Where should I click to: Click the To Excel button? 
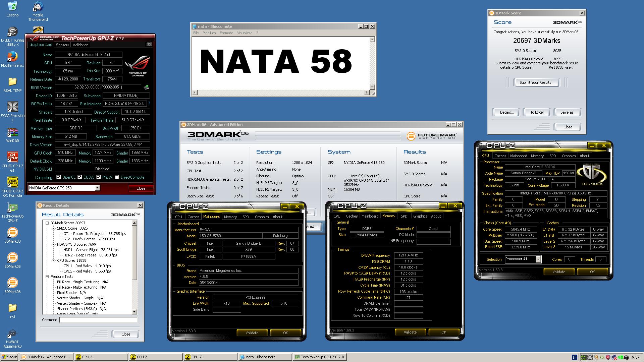537,112
